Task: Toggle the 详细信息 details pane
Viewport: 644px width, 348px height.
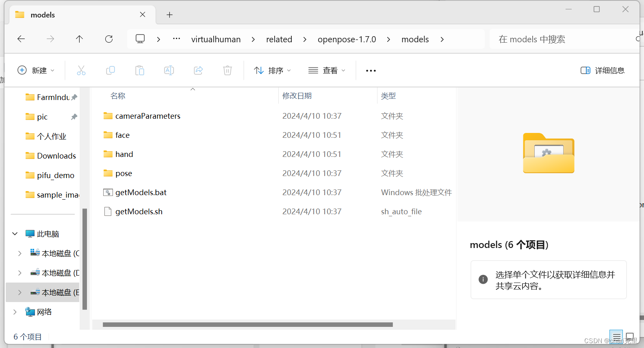Action: pos(603,70)
